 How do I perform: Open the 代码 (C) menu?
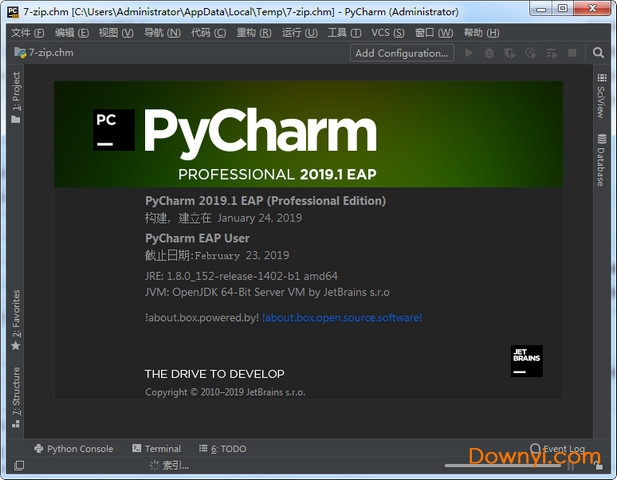[209, 33]
